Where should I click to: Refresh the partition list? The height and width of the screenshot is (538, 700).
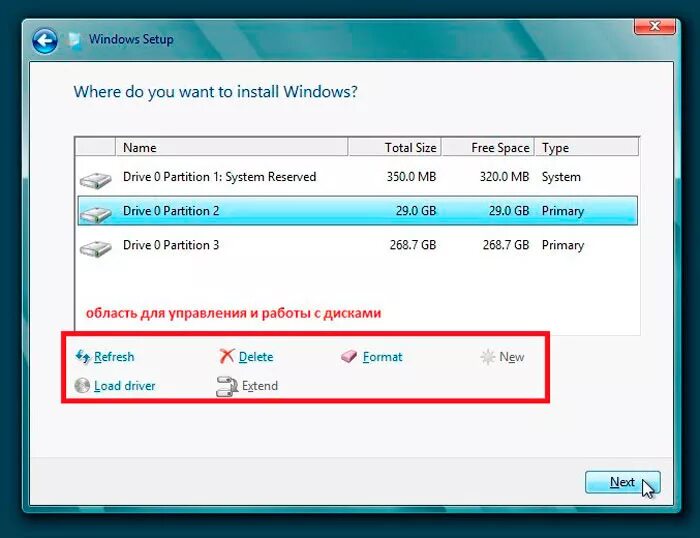(x=114, y=357)
